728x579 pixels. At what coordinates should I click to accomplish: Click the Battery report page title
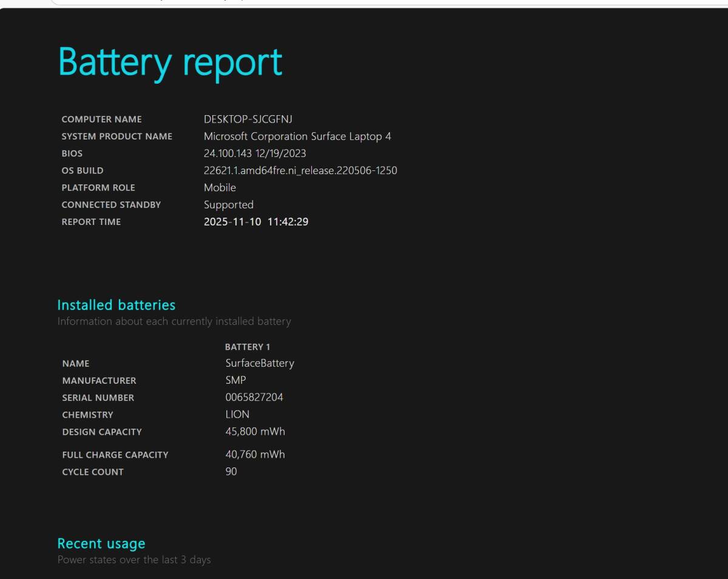point(170,62)
